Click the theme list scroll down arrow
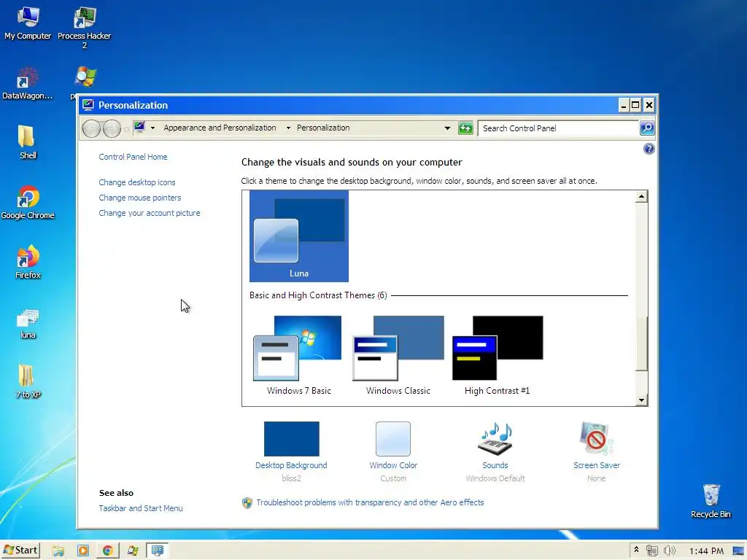 pos(641,400)
